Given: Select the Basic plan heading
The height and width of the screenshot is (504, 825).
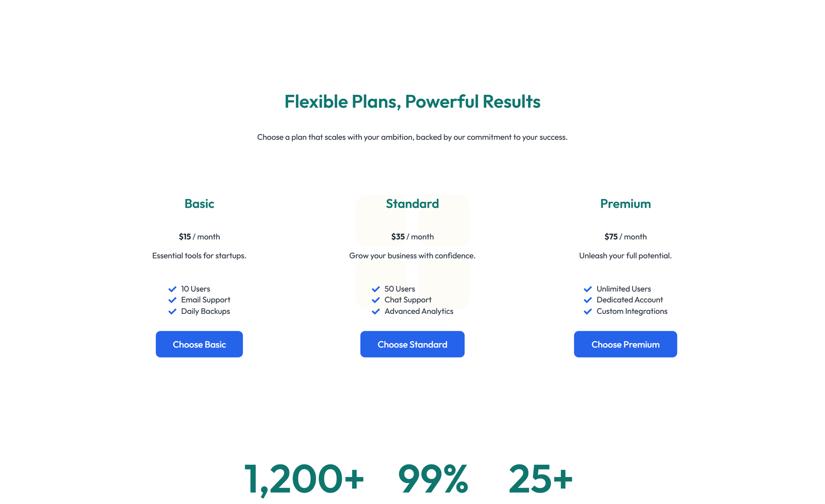Looking at the screenshot, I should [x=199, y=204].
